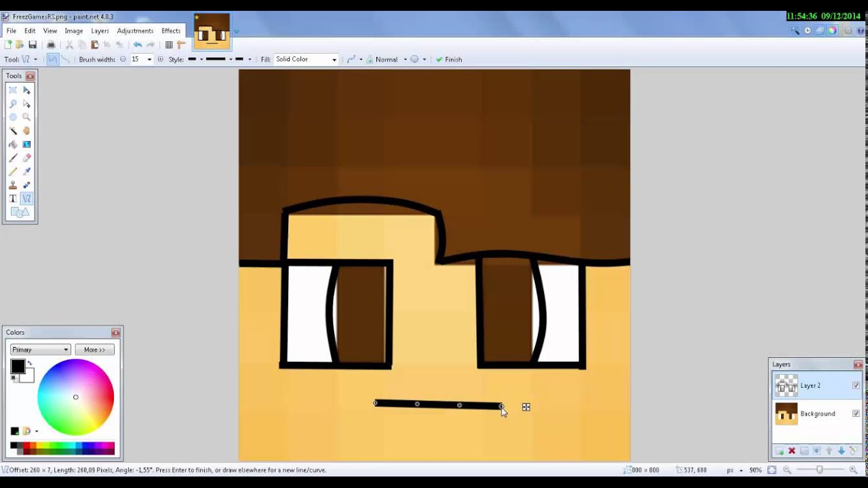
Task: Select the Shapes tool
Action: 20,212
